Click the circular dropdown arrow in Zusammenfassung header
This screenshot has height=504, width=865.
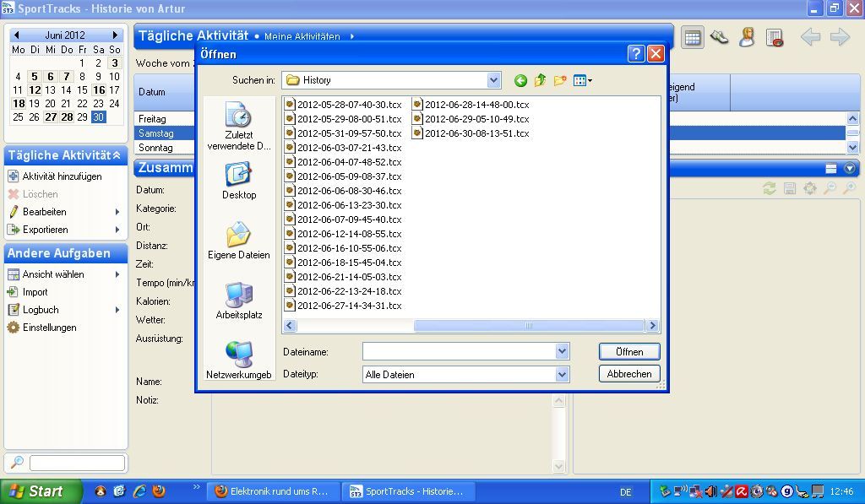coord(850,168)
